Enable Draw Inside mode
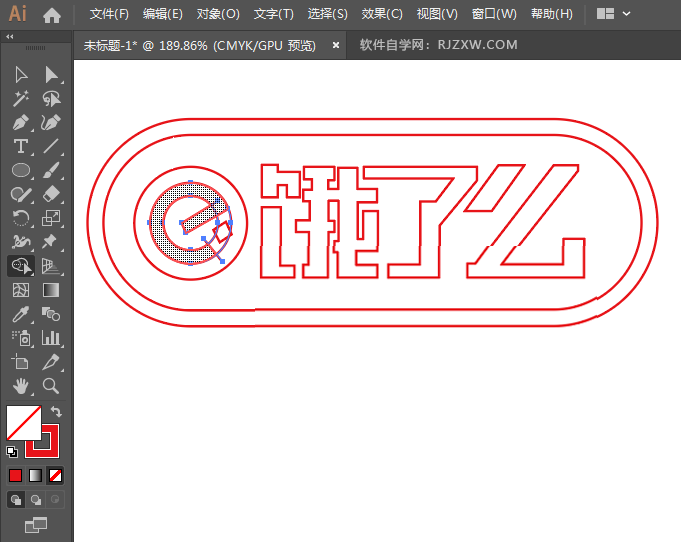The height and width of the screenshot is (542, 681). (55, 500)
